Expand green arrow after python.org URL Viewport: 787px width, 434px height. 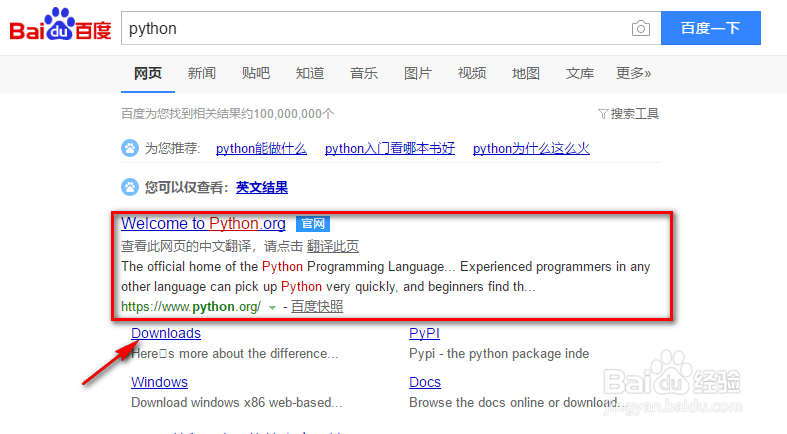272,307
